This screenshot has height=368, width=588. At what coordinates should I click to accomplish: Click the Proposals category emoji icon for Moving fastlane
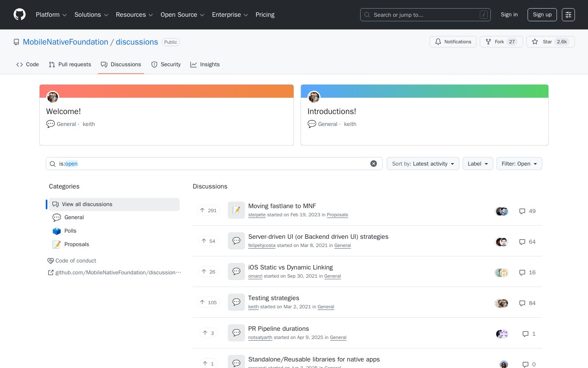236,210
